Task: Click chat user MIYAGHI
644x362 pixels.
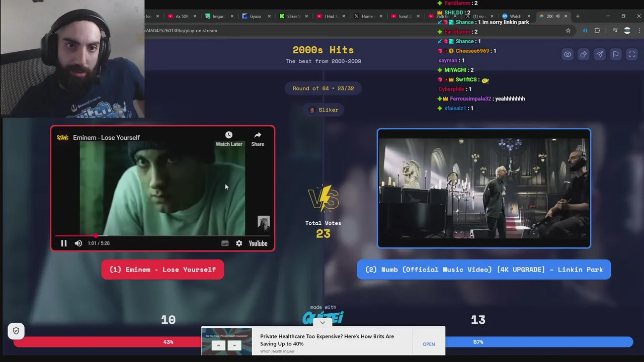Action: pos(455,70)
